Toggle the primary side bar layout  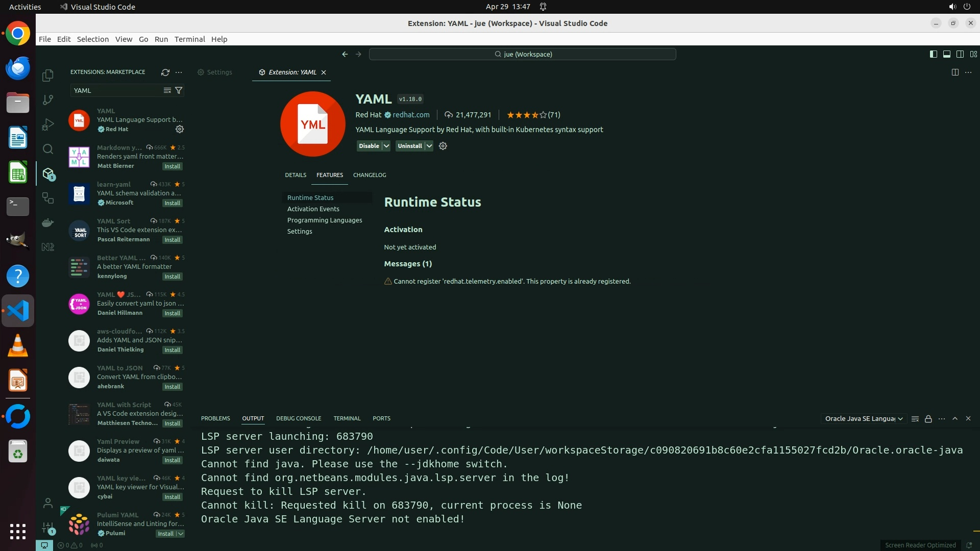coord(933,54)
